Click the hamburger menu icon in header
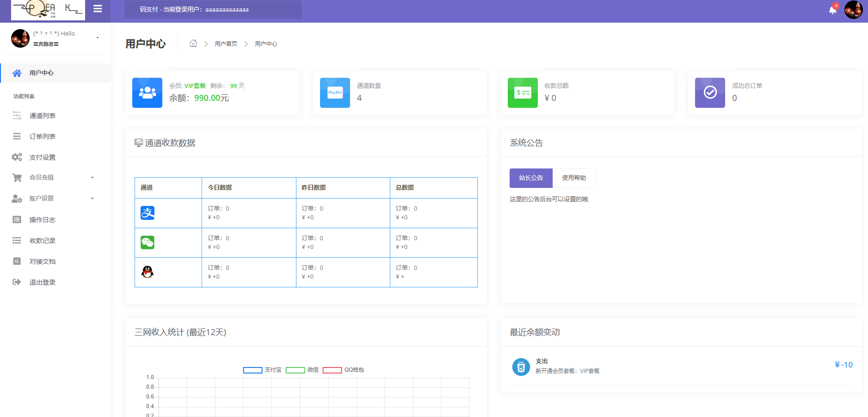The width and height of the screenshot is (868, 417). [98, 9]
